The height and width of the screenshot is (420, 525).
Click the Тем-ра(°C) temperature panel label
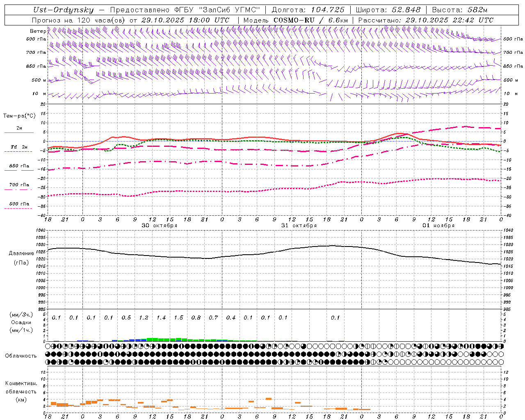coord(19,116)
